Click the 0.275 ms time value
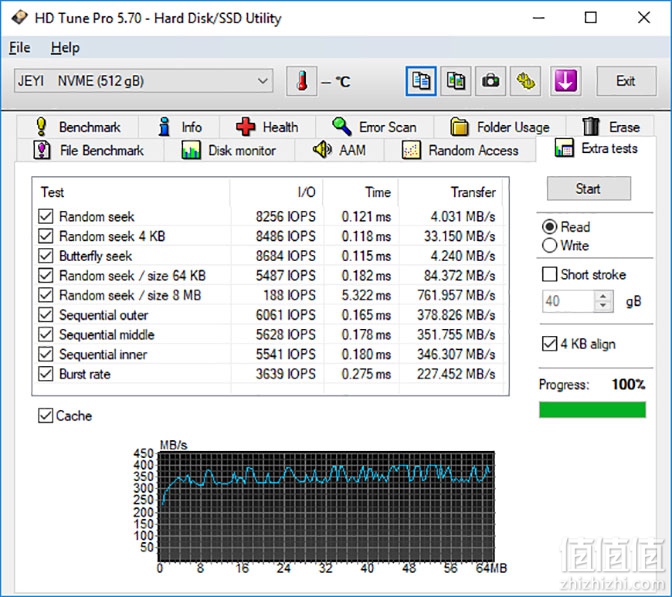The width and height of the screenshot is (672, 597). pos(366,374)
